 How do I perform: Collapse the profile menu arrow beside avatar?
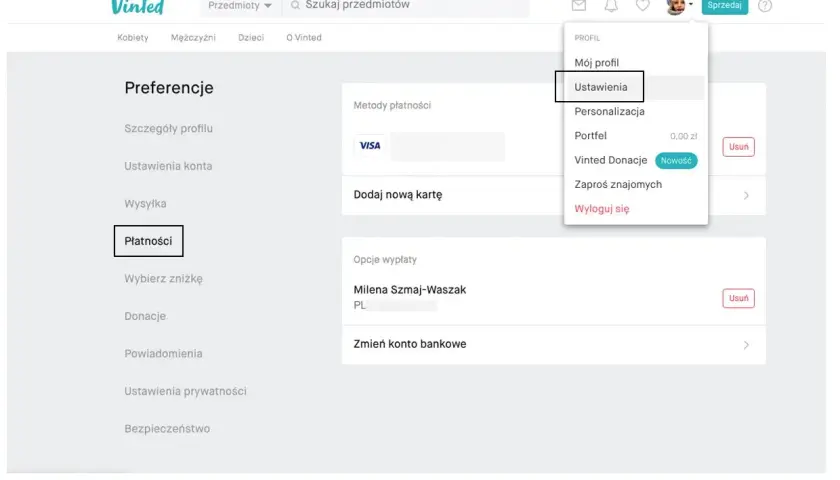click(x=691, y=4)
